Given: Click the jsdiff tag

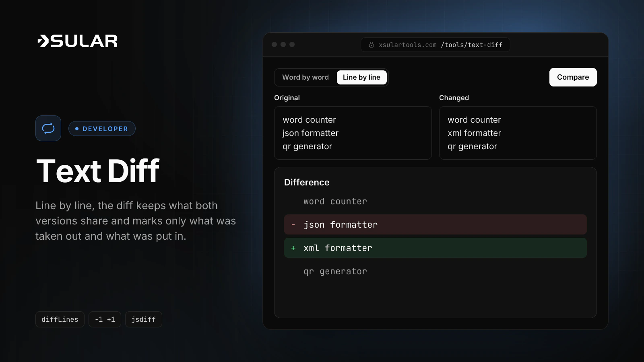Looking at the screenshot, I should point(144,319).
